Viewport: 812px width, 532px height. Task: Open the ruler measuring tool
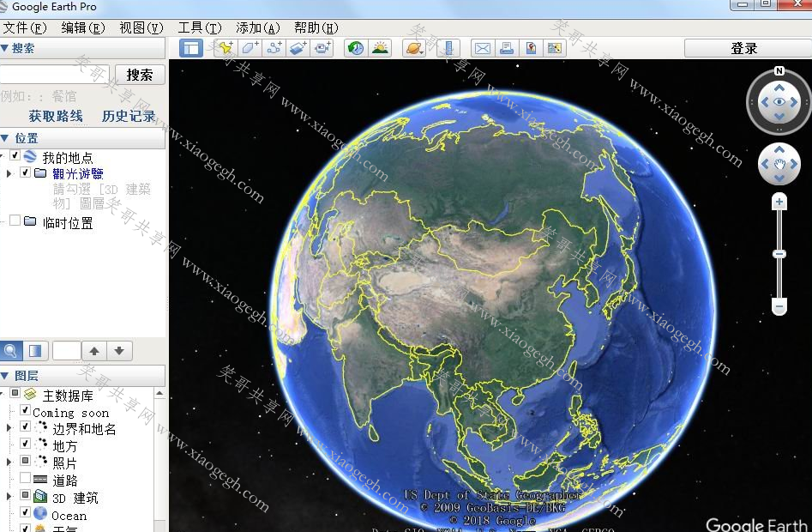point(448,48)
